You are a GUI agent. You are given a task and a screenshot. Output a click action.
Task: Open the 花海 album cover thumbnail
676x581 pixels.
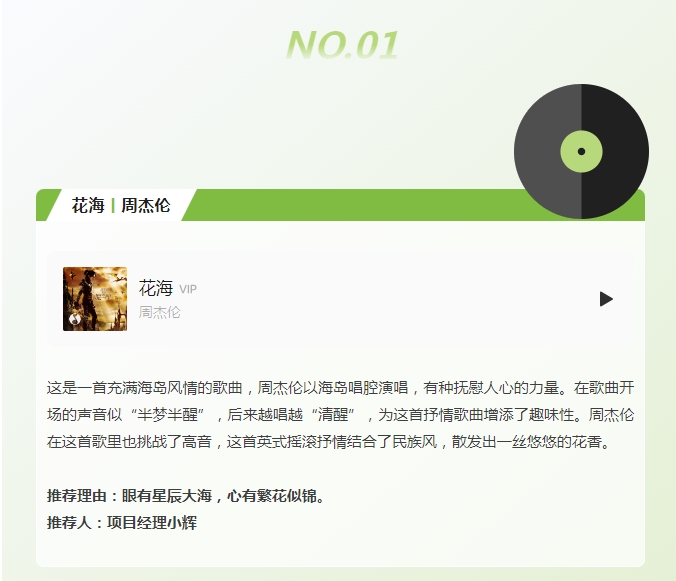[x=95, y=299]
